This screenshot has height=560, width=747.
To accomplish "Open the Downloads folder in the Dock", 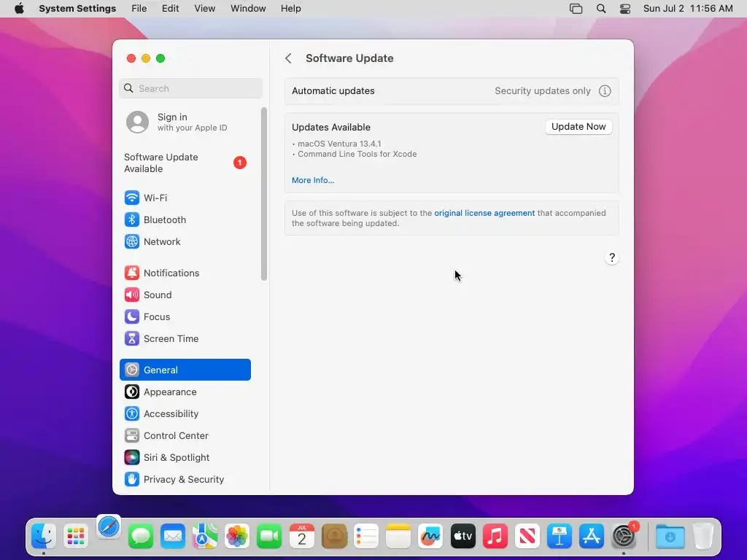I will click(x=670, y=536).
